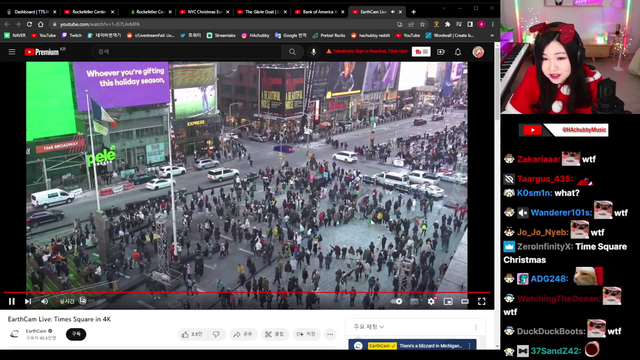640x360 pixels.
Task: Open the live chat options menu
Action: (x=476, y=327)
